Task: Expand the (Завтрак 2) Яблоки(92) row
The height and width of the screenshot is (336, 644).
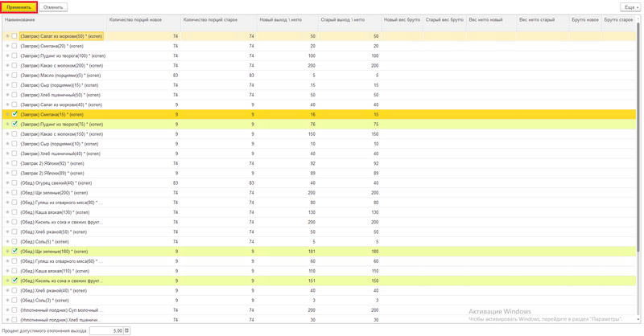Action: point(7,163)
